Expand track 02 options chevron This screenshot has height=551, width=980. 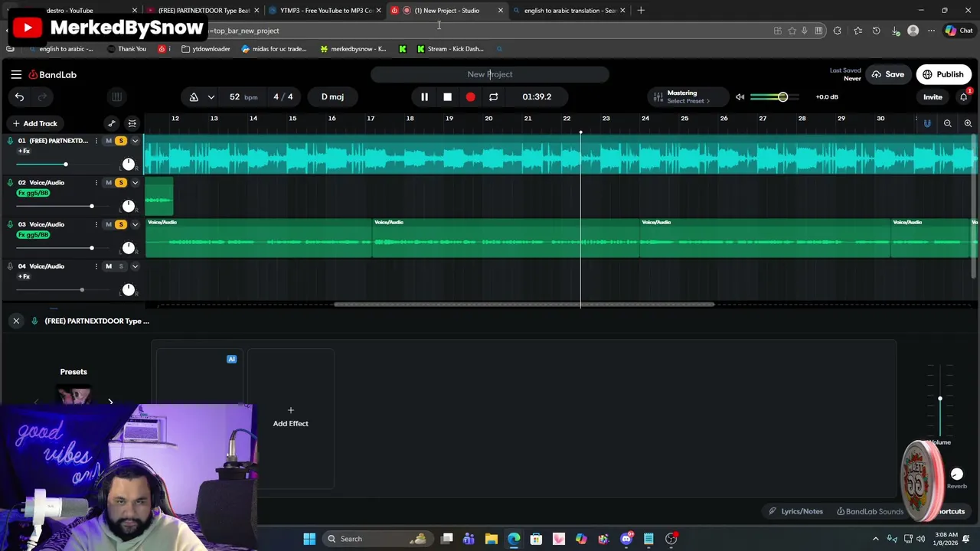pos(135,183)
